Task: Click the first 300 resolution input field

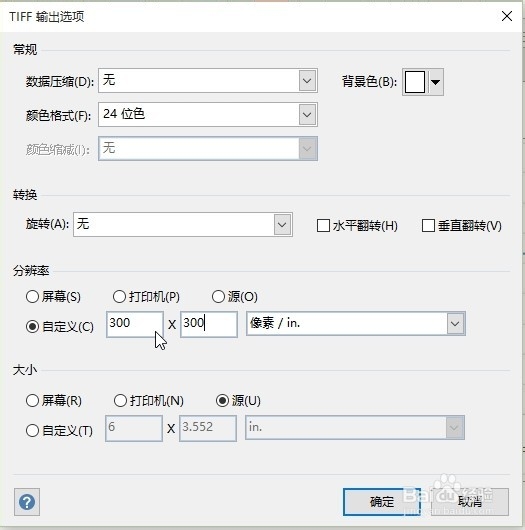Action: coord(135,324)
